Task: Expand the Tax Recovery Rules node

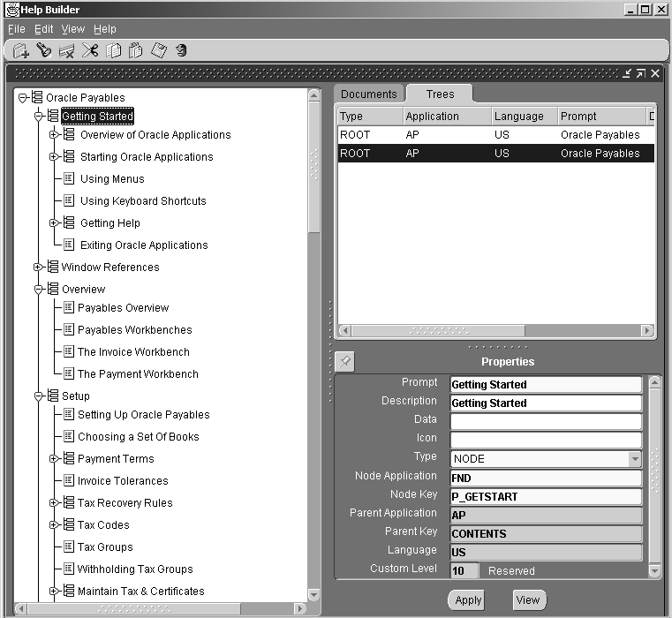Action: pos(54,502)
